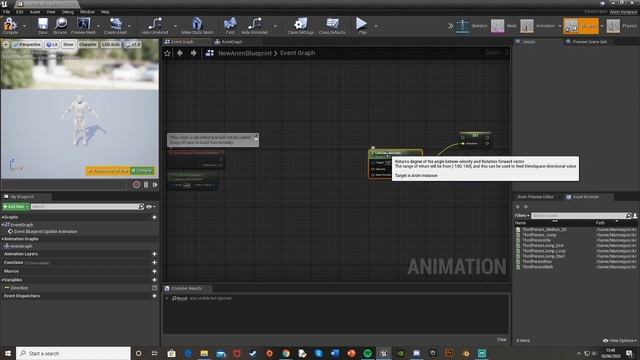Save the blueprint with the Save icon

(x=42, y=26)
